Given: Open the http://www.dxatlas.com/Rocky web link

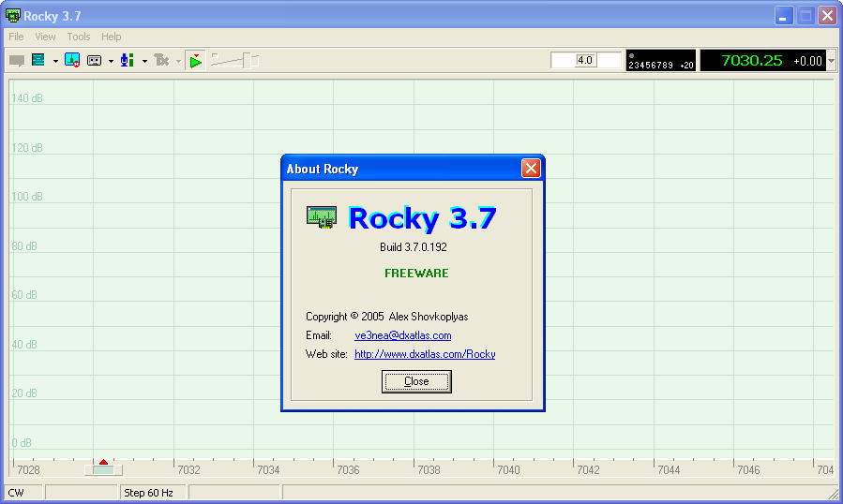Looking at the screenshot, I should pyautogui.click(x=425, y=354).
